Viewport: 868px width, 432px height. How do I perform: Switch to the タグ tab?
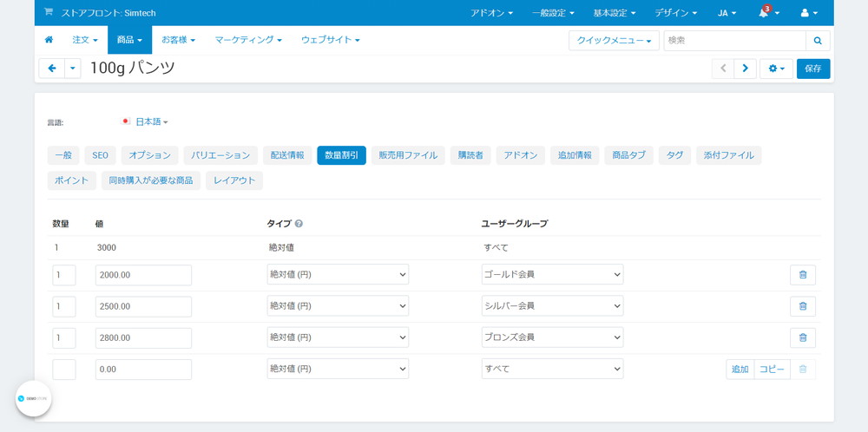click(674, 155)
